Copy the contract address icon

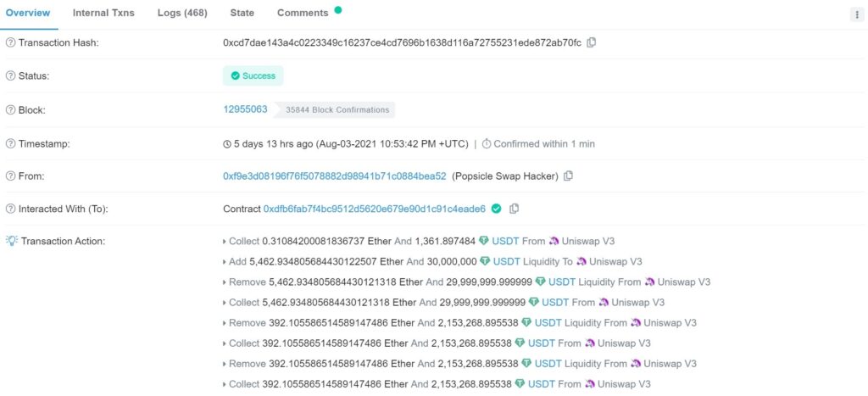coord(515,209)
